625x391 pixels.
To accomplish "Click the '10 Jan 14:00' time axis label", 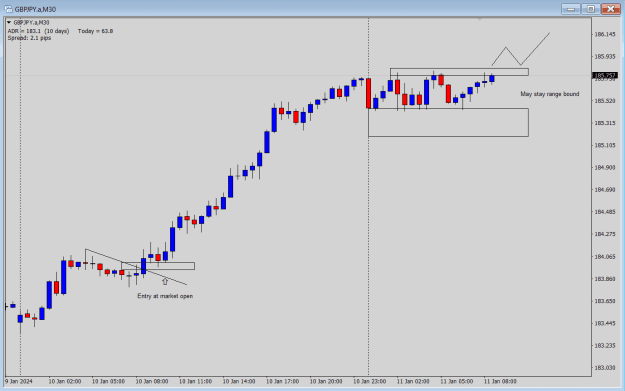I will click(239, 381).
